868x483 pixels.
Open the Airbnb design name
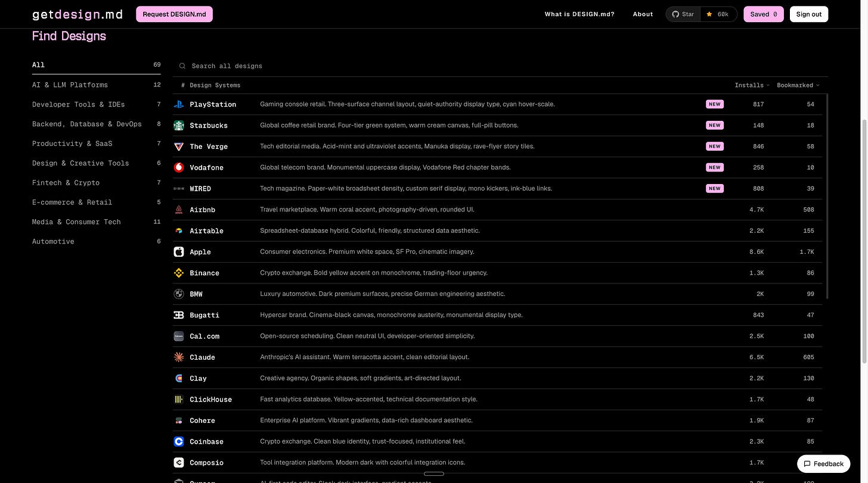[x=203, y=210]
